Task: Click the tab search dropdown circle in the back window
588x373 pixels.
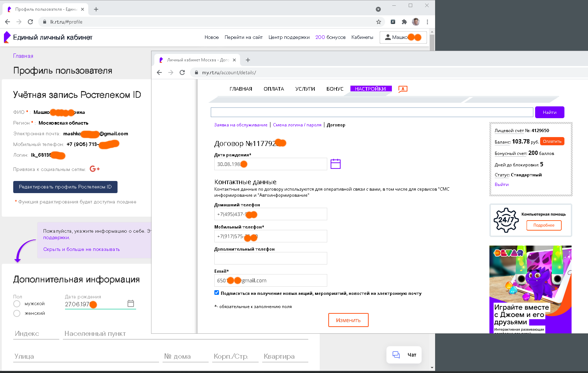Action: click(x=378, y=9)
